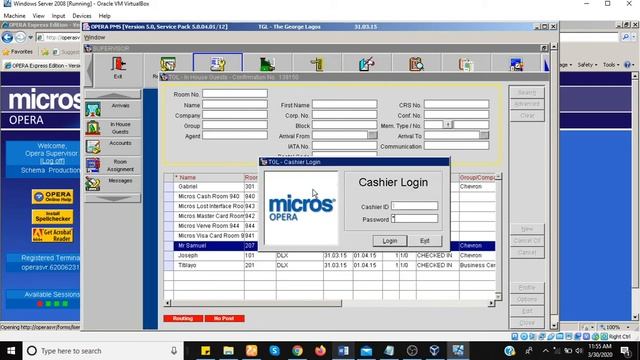640x360 pixels.
Task: Click the red Routing indicator button
Action: tap(183, 318)
